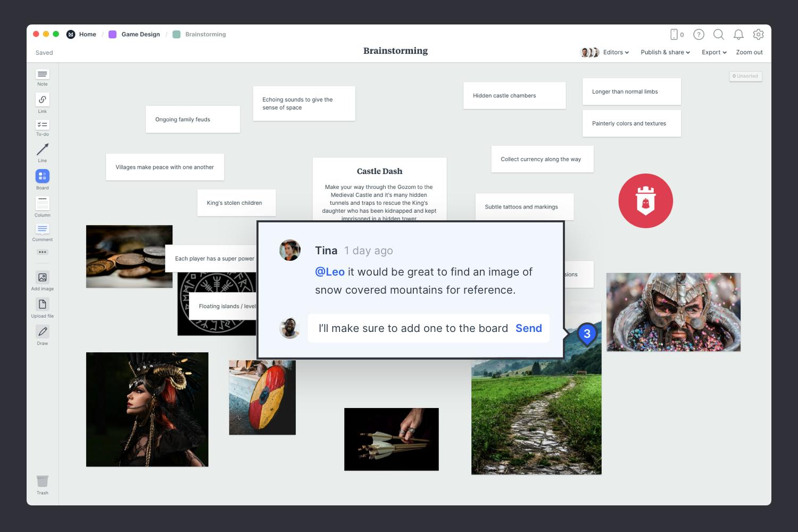
Task: Click the Zoom out button
Action: [749, 52]
